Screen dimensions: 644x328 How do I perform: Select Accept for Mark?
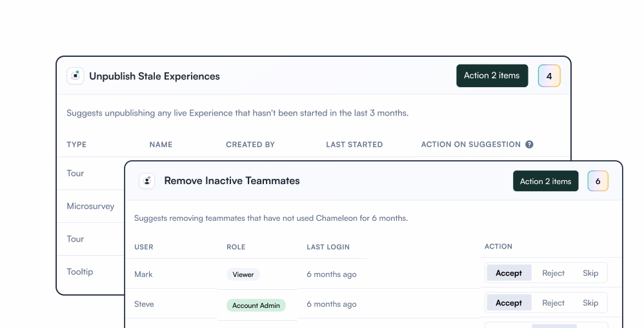508,273
